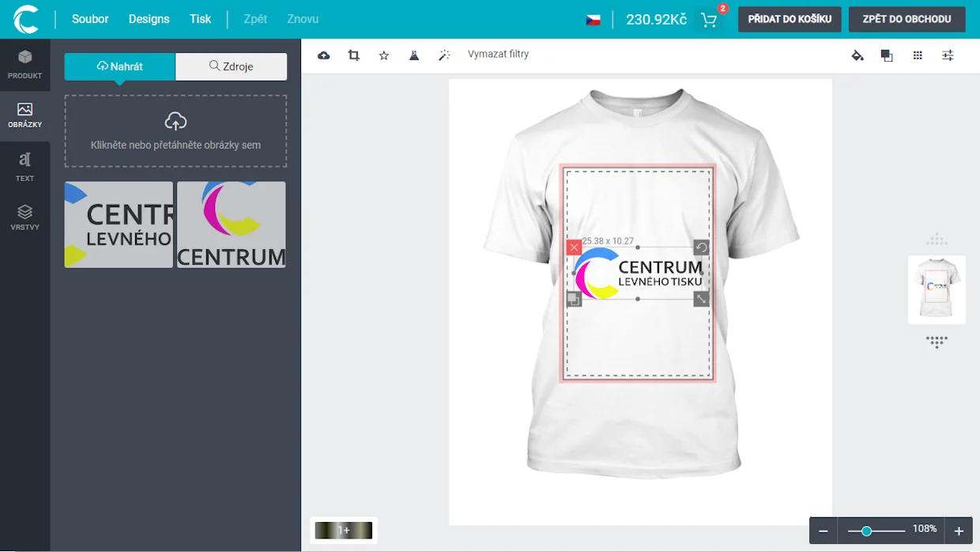
Task: Click the duplicate handle on the selected logo
Action: (574, 299)
